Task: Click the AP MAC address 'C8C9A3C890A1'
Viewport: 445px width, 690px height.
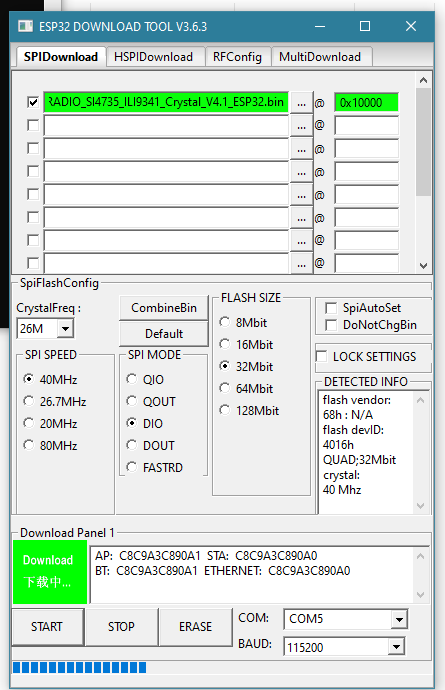Action: pyautogui.click(x=160, y=556)
